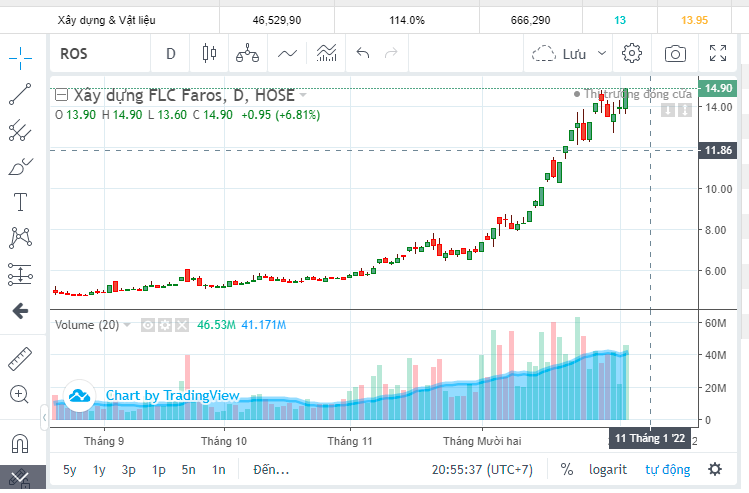Expand the Lưu save dropdown arrow
Image resolution: width=749 pixels, height=493 pixels.
click(x=602, y=53)
